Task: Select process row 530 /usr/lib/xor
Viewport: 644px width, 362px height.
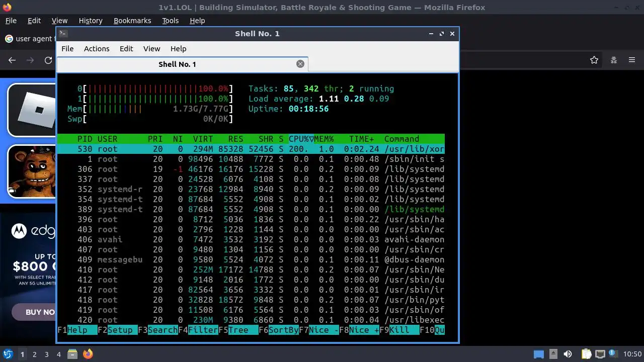Action: [251, 149]
